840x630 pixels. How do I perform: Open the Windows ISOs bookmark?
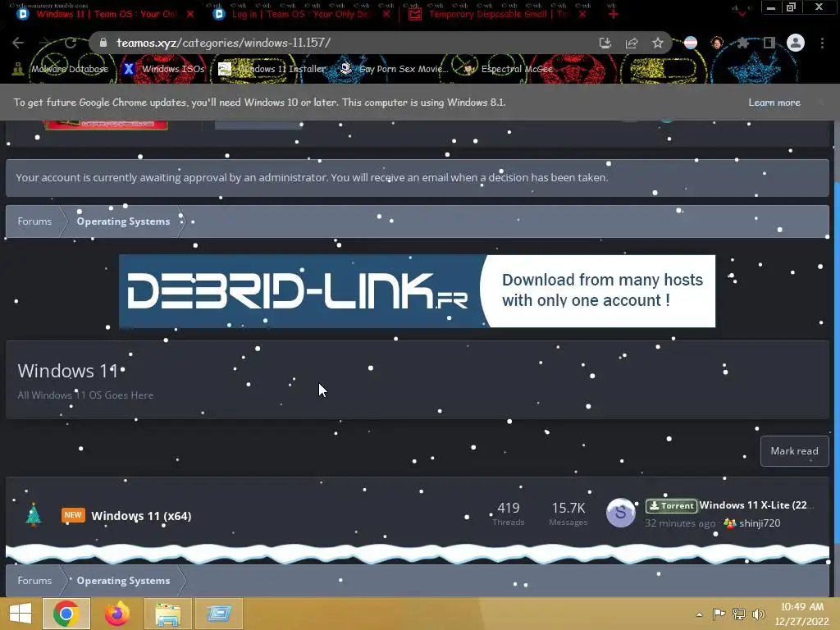point(163,69)
